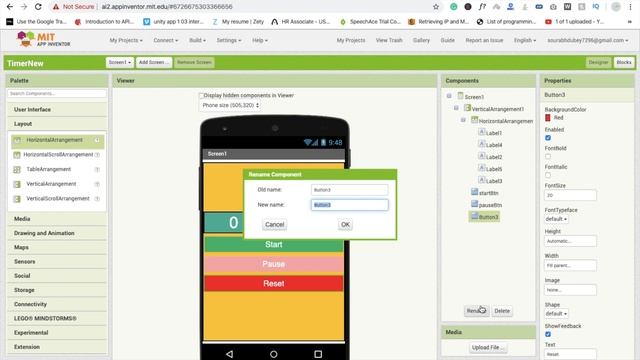Open the account email dropdown
This screenshot has width=640, height=360.
coord(588,40)
